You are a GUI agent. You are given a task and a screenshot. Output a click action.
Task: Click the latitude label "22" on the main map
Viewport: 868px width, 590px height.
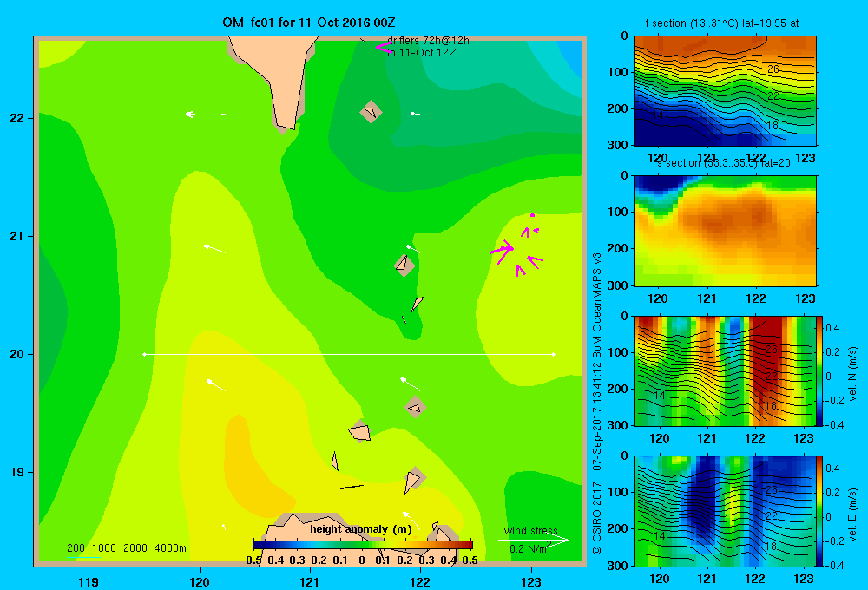click(17, 118)
